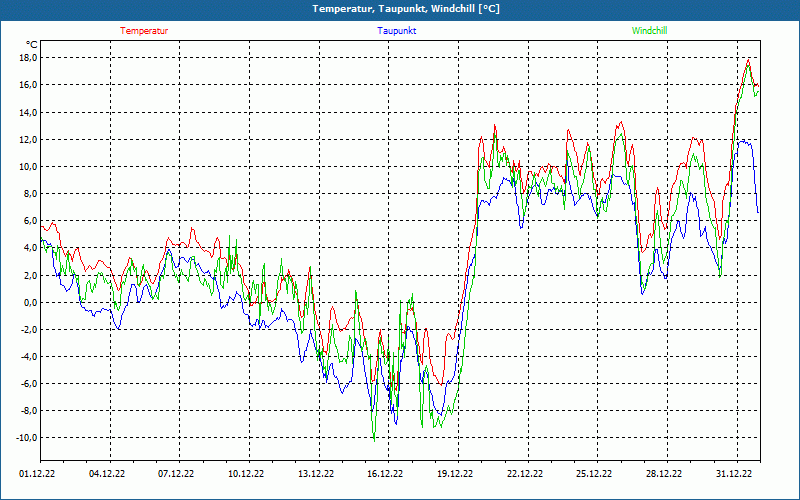Select the 14,0 y-axis value
800x500 pixels.
click(x=28, y=112)
